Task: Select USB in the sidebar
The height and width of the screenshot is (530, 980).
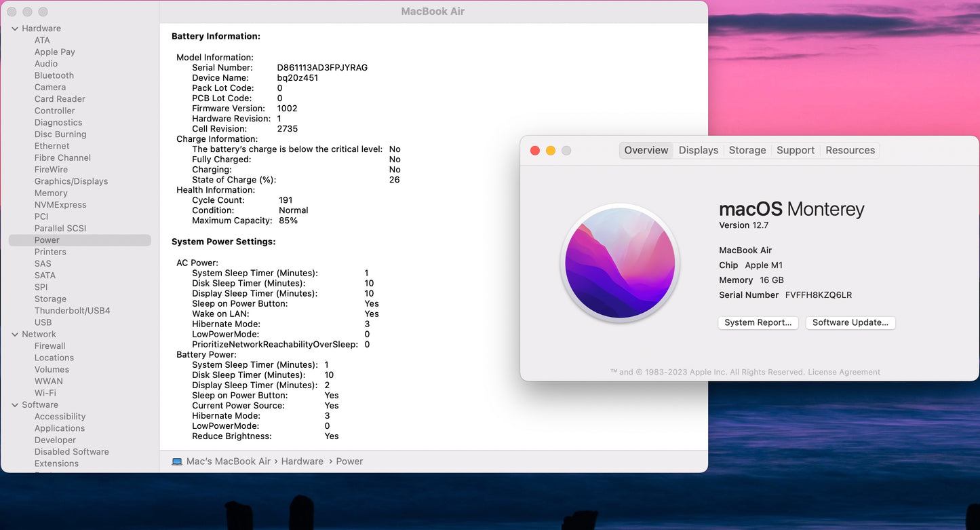Action: tap(43, 322)
